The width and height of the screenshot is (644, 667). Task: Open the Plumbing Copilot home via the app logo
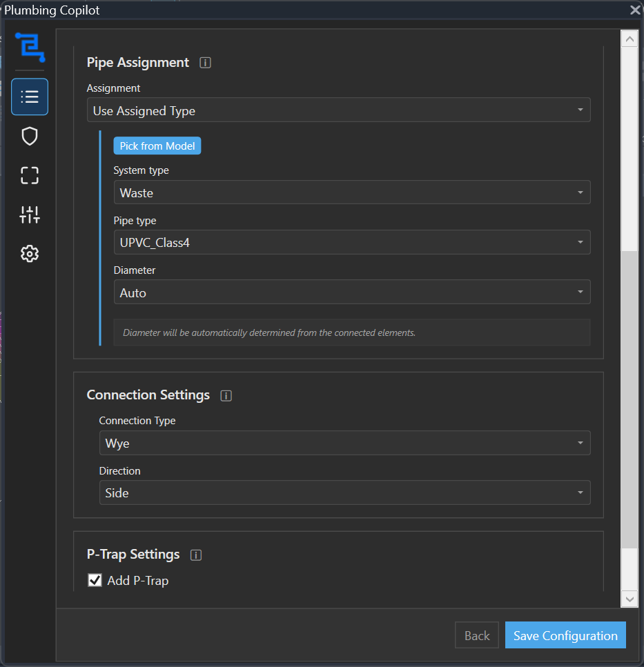[x=29, y=48]
